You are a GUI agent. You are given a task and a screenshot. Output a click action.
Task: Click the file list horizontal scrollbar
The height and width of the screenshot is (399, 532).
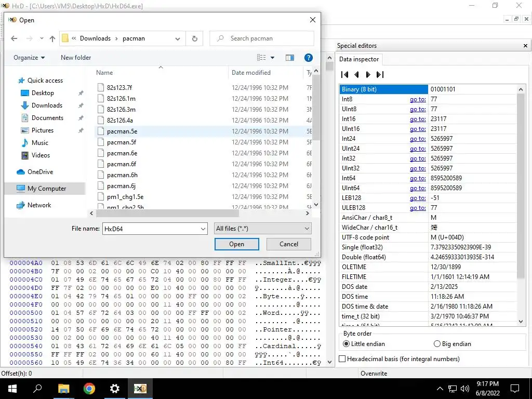(x=168, y=214)
